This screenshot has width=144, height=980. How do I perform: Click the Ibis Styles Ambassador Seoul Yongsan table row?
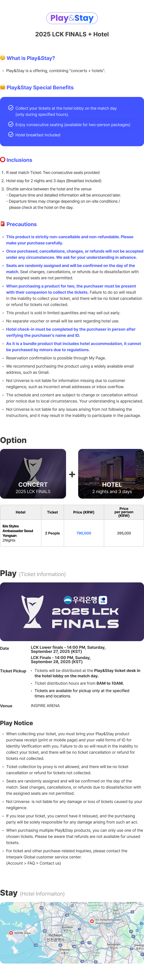pyautogui.click(x=72, y=533)
